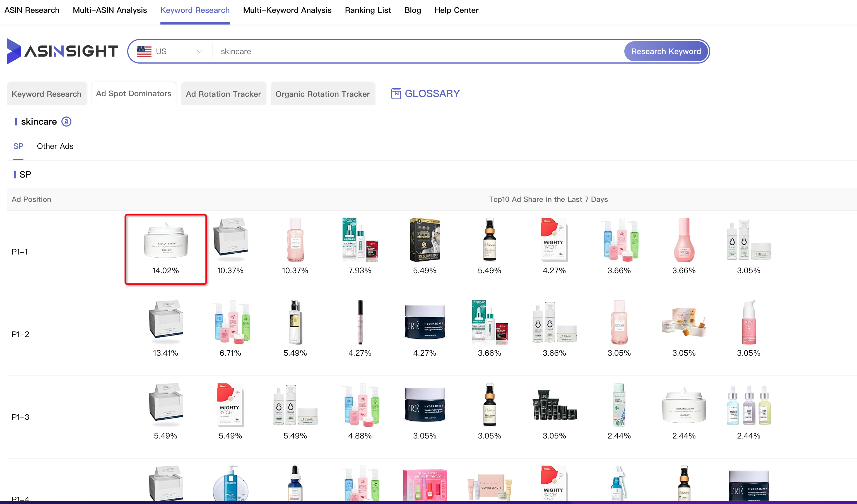857x504 pixels.
Task: Visit the Blog link in navigation
Action: (413, 10)
